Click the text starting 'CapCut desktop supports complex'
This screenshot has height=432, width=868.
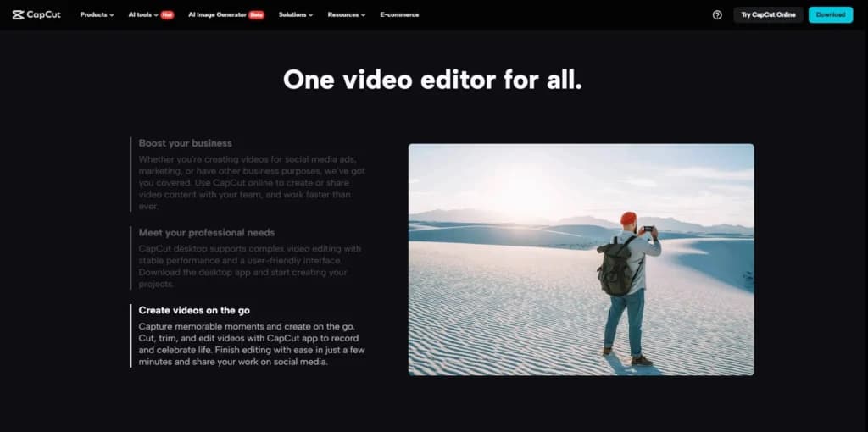point(250,267)
